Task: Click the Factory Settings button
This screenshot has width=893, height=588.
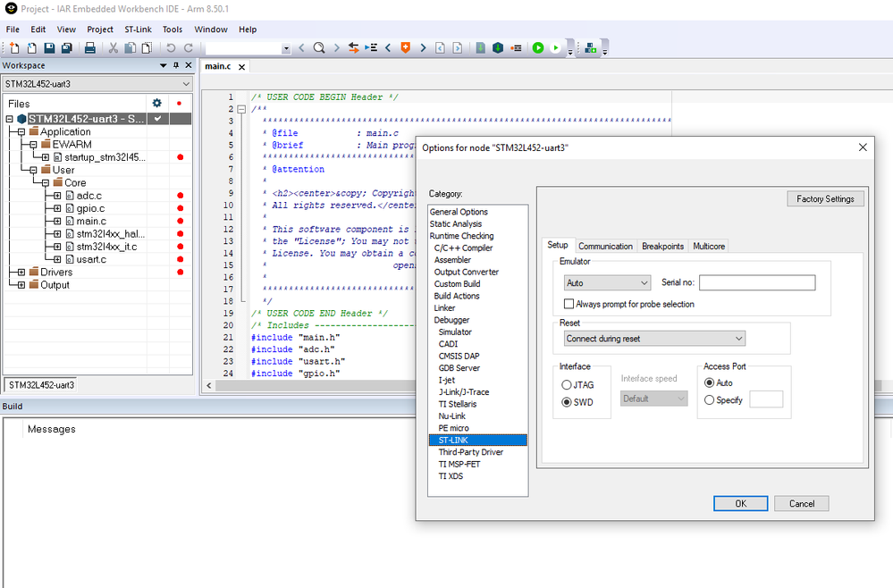Action: (825, 198)
